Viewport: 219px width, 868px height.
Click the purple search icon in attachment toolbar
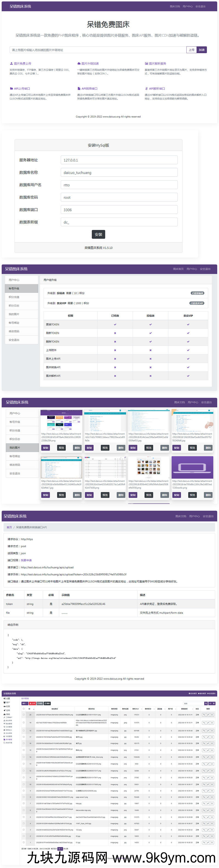[x=206, y=703]
